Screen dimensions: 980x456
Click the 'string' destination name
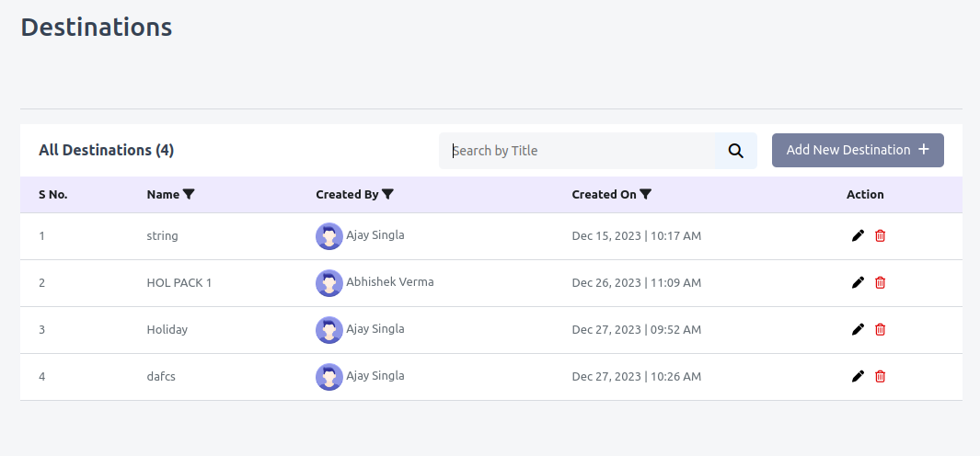(163, 236)
